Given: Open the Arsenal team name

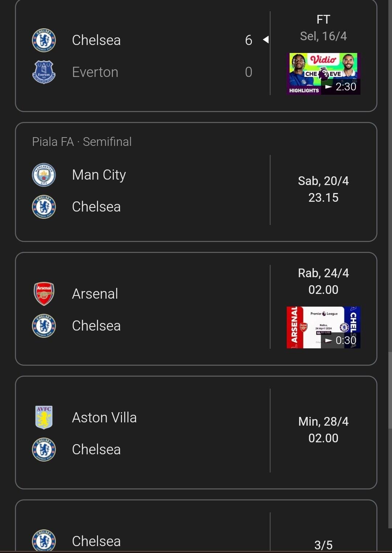Looking at the screenshot, I should coord(95,294).
